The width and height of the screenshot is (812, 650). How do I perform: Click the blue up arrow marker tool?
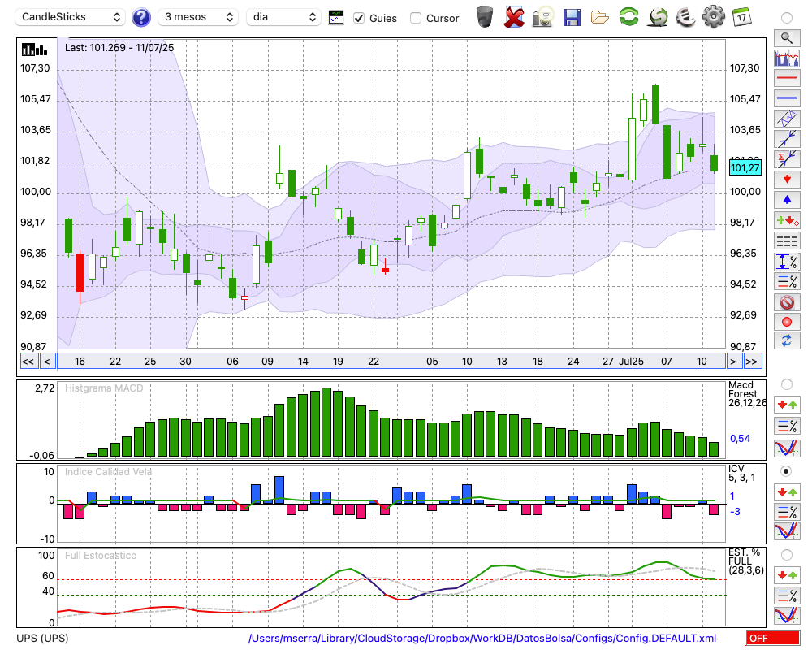(787, 200)
